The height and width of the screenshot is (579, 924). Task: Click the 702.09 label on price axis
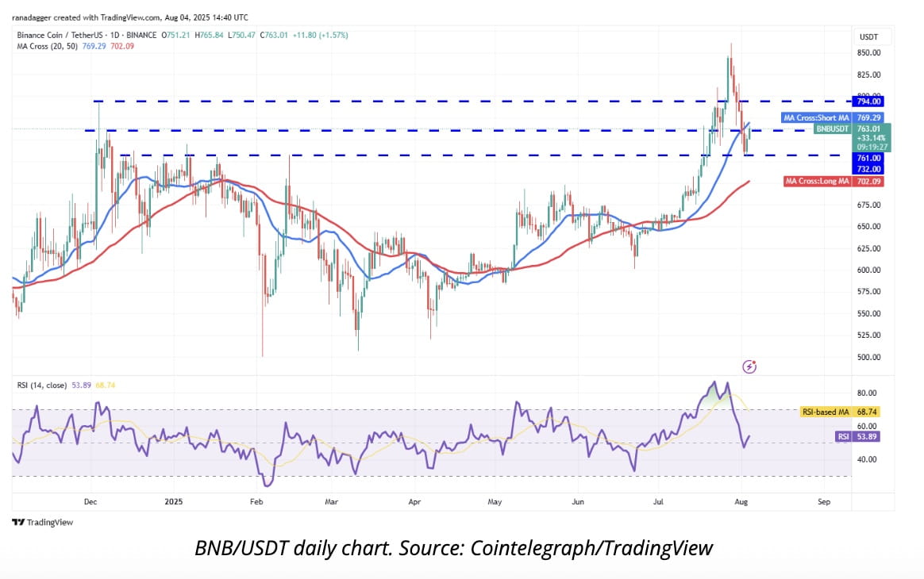tap(868, 182)
